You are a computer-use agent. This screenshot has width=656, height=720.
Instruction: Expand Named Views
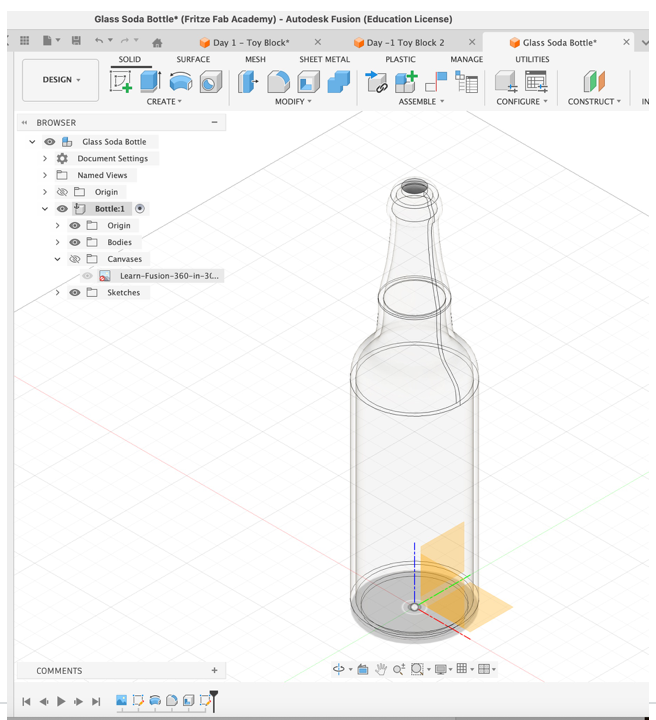click(45, 175)
